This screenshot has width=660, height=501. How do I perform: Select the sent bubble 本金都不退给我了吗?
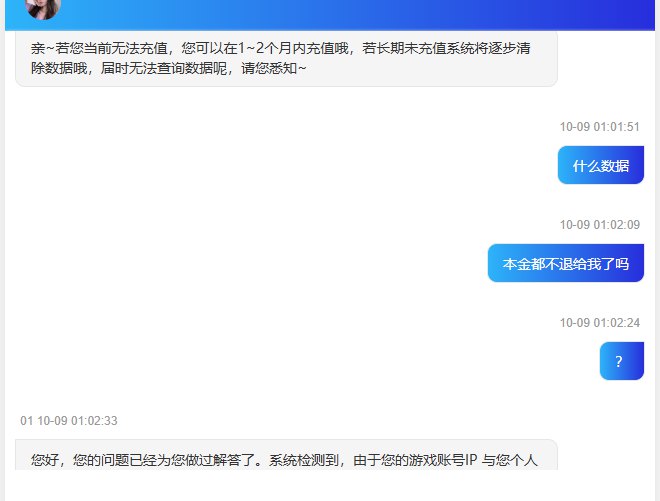click(565, 264)
